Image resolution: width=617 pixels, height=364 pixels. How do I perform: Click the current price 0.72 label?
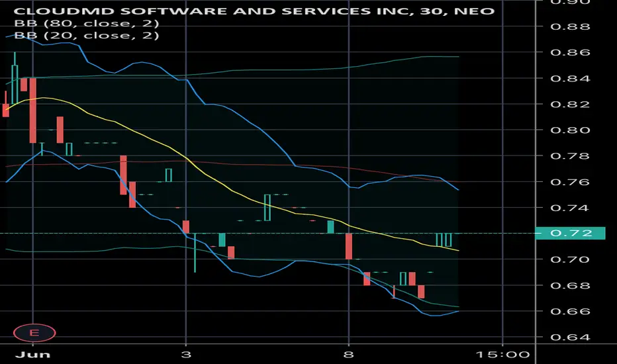tap(570, 233)
